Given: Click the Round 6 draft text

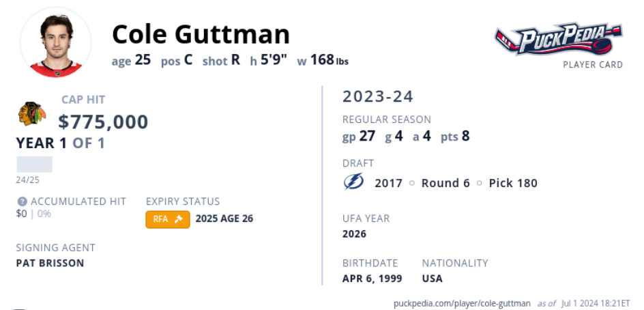Looking at the screenshot, I should pos(445,183).
